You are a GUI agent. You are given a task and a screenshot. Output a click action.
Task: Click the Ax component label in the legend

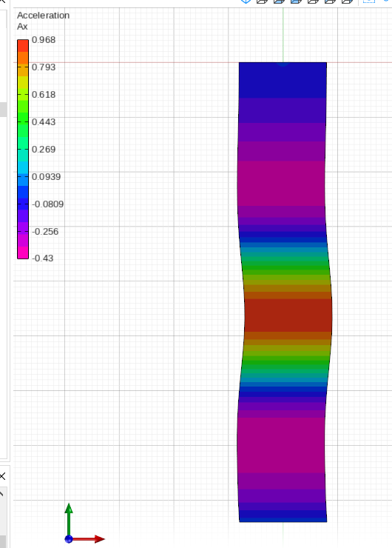coord(22,27)
